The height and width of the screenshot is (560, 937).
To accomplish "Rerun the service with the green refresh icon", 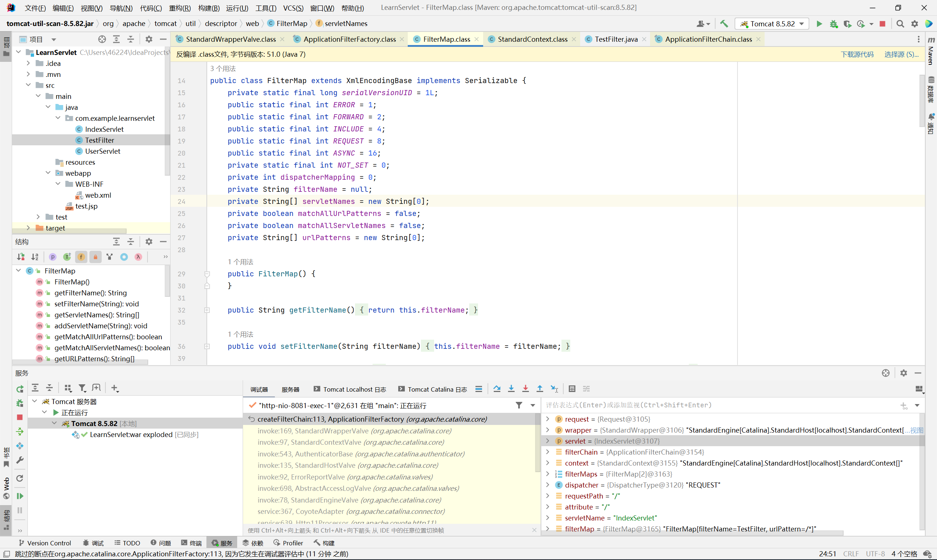I will [x=20, y=389].
